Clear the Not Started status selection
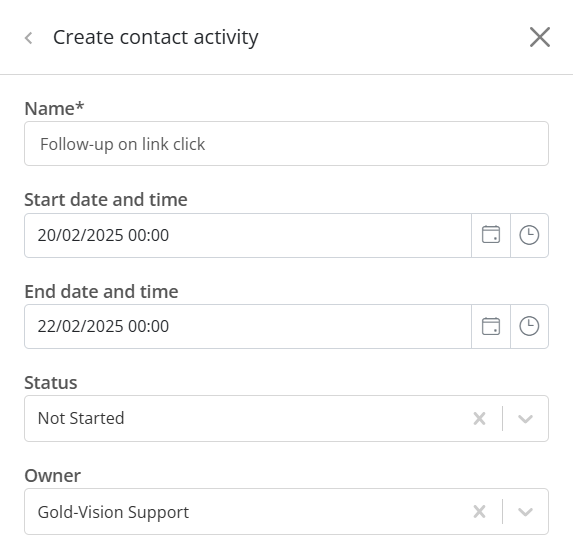Image resolution: width=573 pixels, height=558 pixels. click(x=479, y=418)
